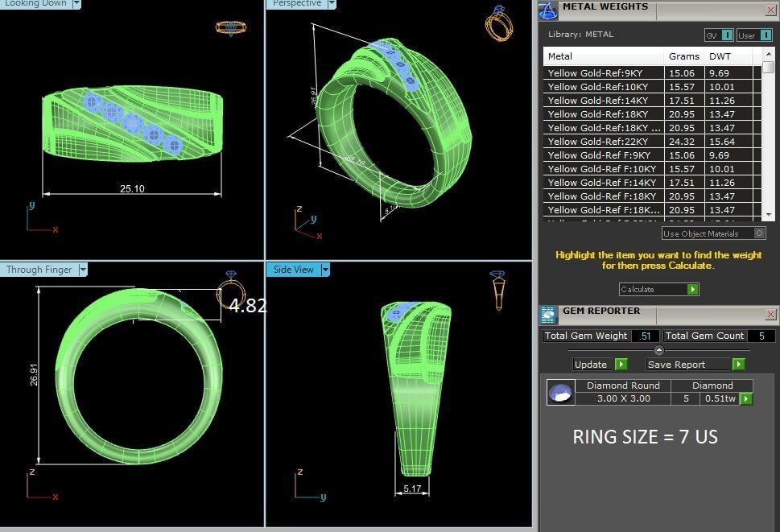Screen dimensions: 780x532
Task: Enable Use Object Materials option
Action: pos(759,233)
